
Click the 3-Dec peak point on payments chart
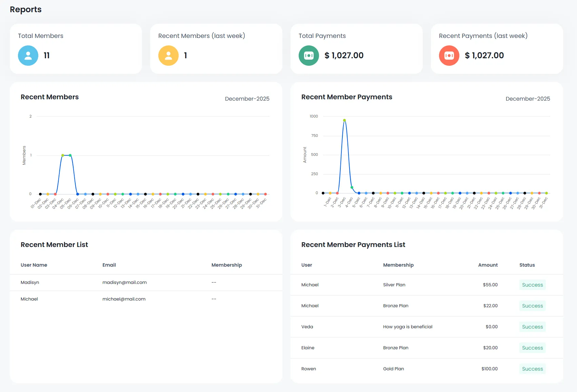[x=344, y=120]
